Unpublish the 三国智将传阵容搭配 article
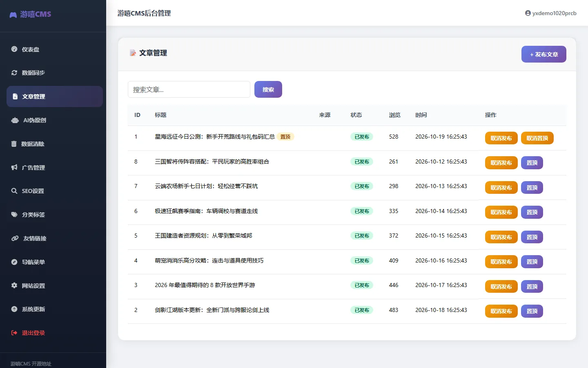The height and width of the screenshot is (368, 588). tap(501, 163)
